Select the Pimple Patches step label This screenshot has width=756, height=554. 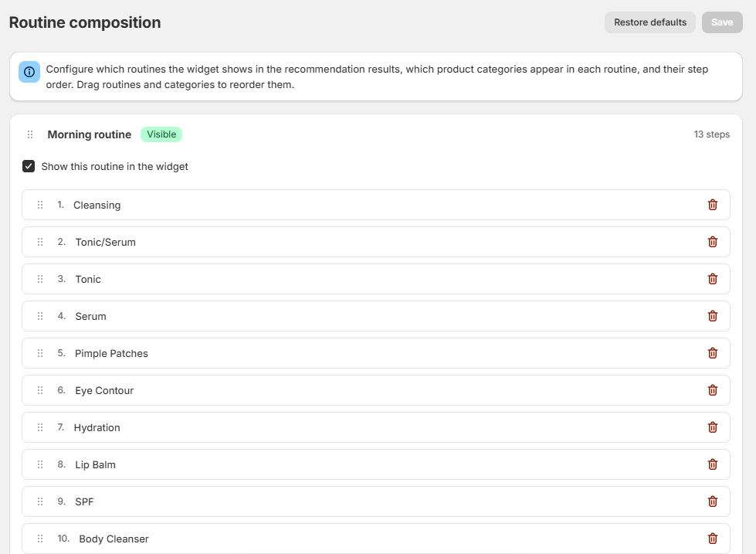click(x=111, y=353)
